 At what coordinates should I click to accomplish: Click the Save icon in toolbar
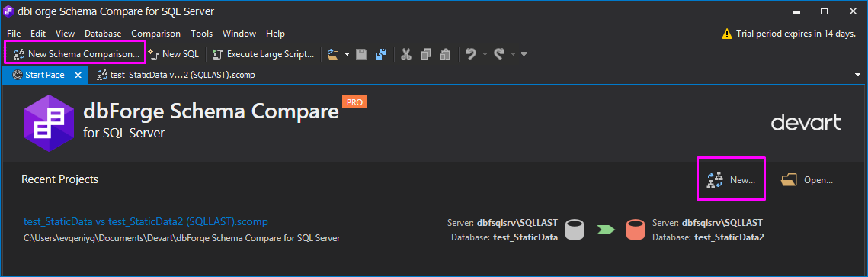pos(361,54)
